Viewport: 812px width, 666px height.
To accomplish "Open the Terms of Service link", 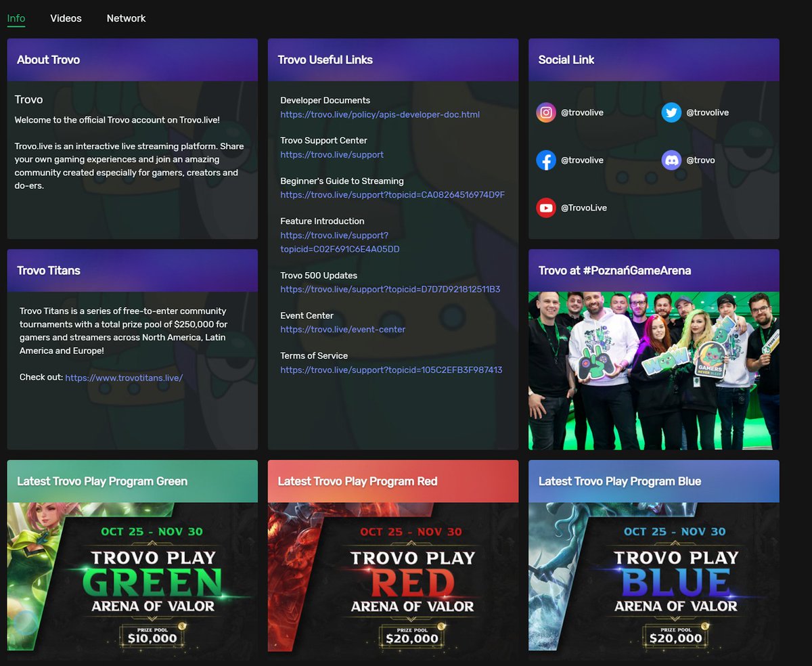I will [390, 370].
